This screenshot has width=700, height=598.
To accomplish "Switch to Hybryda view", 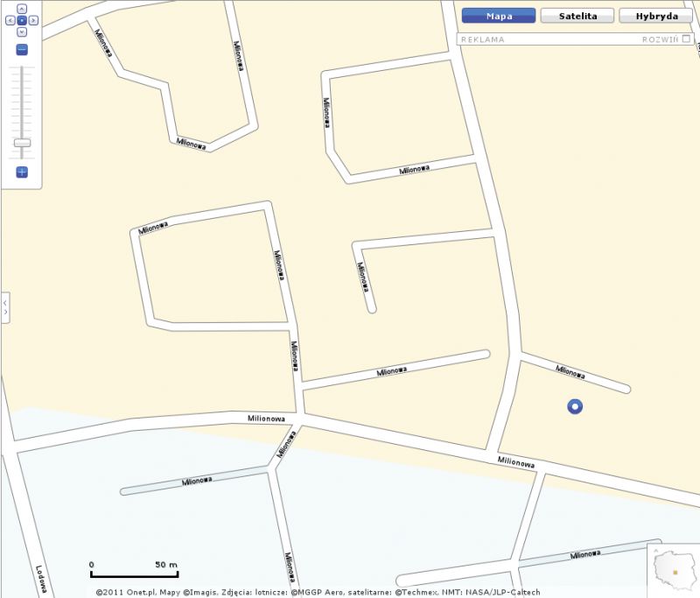I will click(x=657, y=16).
